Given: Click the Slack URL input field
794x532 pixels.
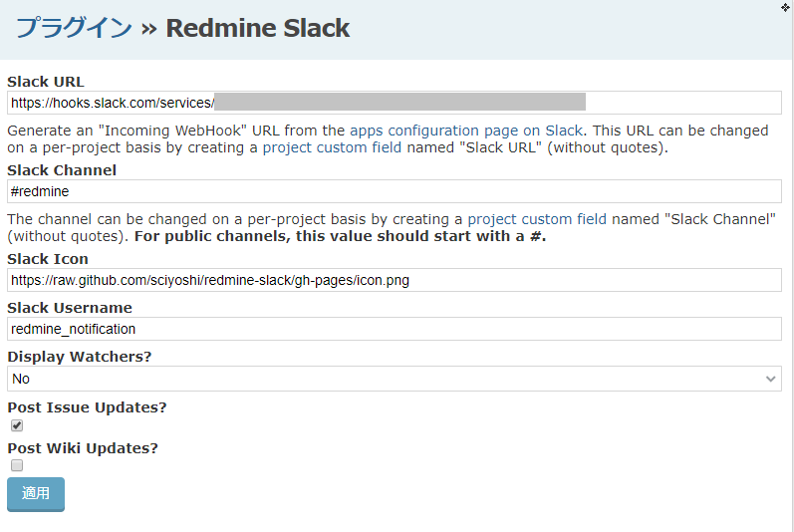Looking at the screenshot, I should point(394,103).
